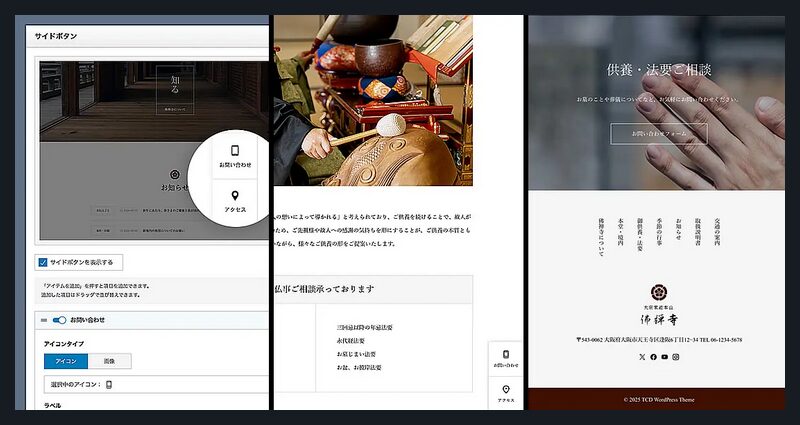Open the 本堂・境内 footer link
Image resolution: width=800 pixels, height=425 pixels.
tap(620, 232)
